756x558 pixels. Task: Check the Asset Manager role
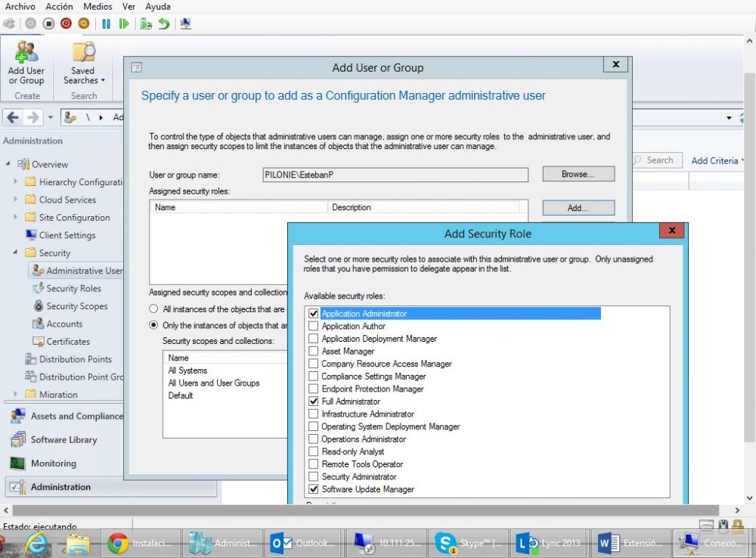point(314,351)
